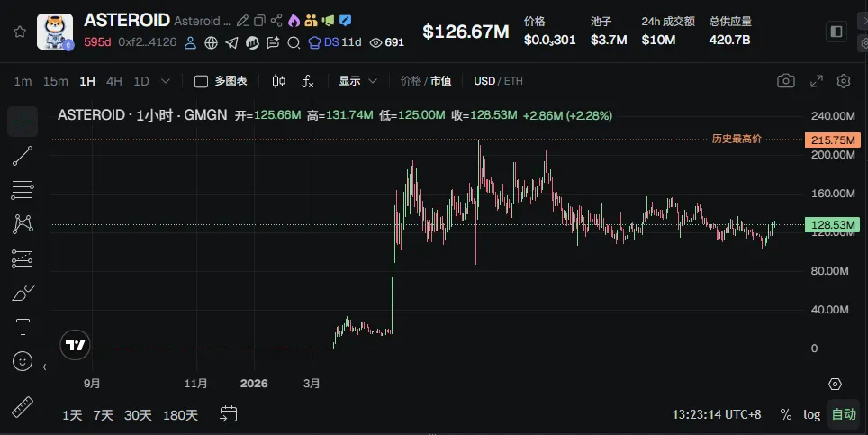The image size is (868, 435).
Task: Click the chat bubble with sparkle icon
Action: (273, 42)
